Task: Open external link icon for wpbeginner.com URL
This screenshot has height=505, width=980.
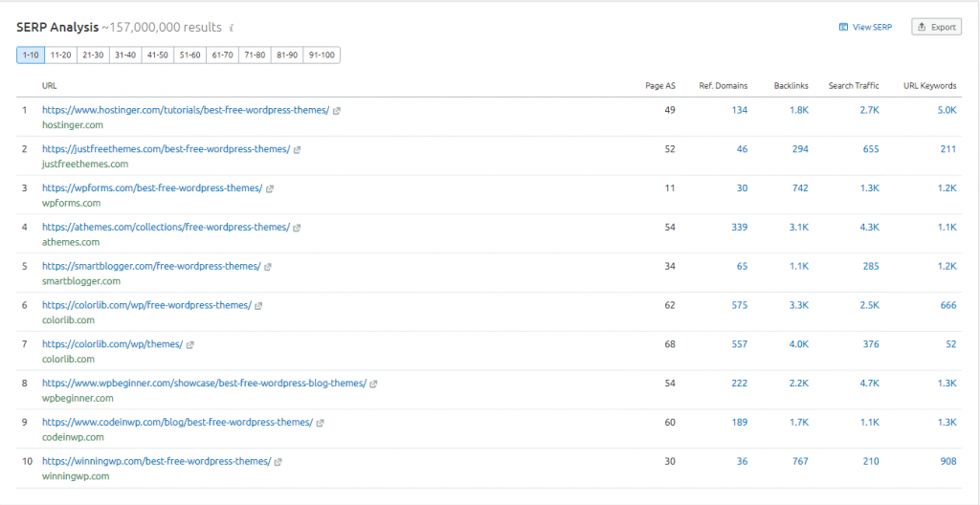Action: (x=374, y=384)
